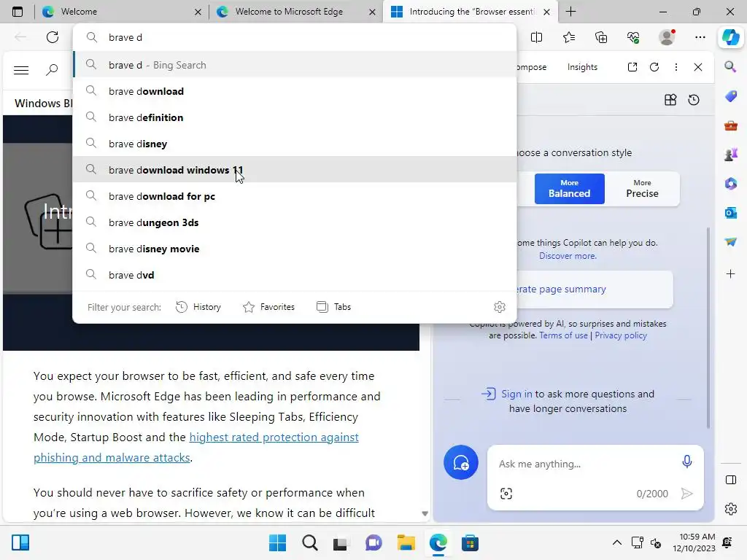Refresh the current page

[x=53, y=37]
